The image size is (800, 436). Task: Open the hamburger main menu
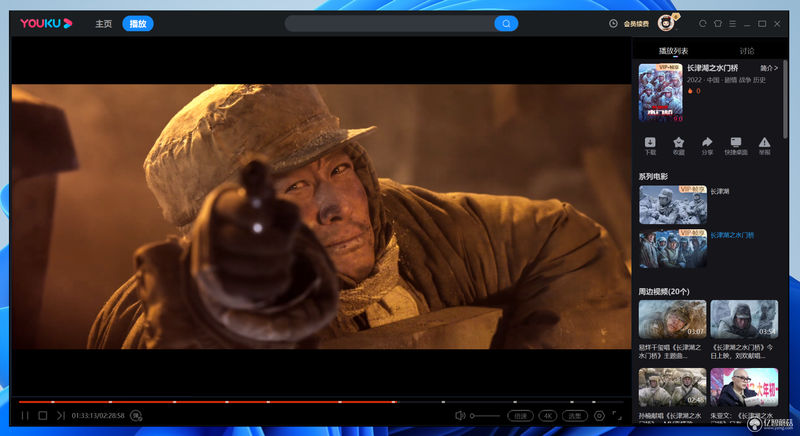click(733, 23)
